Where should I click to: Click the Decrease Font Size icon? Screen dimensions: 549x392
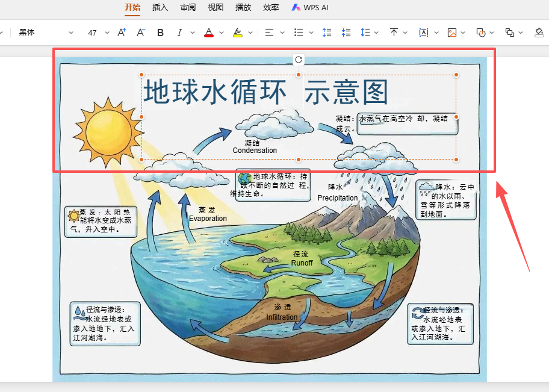[x=140, y=33]
